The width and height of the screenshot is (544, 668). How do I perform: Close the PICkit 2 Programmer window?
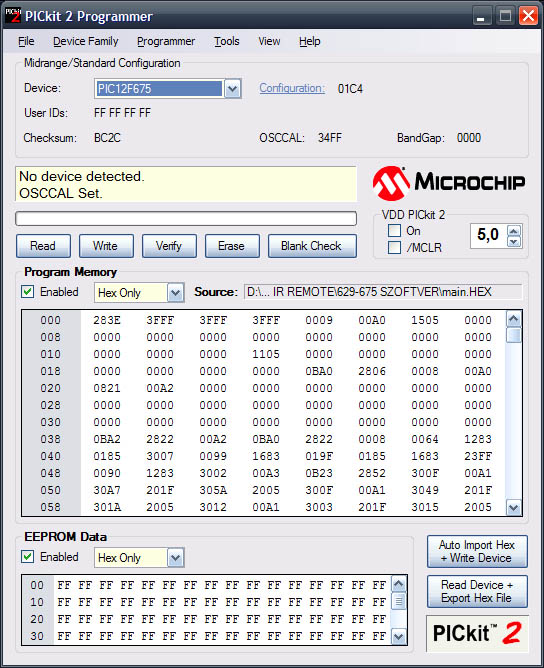[x=528, y=16]
